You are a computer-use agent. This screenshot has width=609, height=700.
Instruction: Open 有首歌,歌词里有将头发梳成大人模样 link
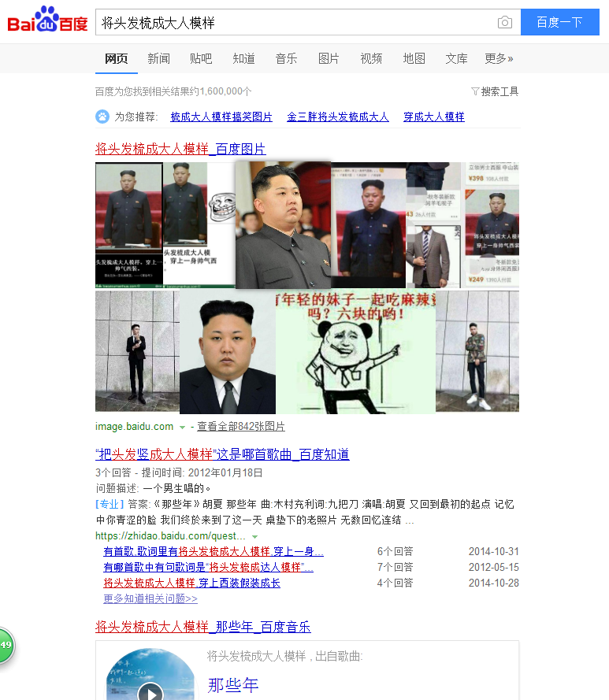point(214,552)
